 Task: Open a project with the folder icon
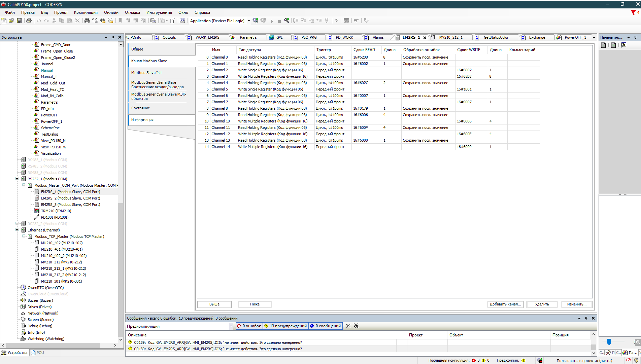click(11, 21)
